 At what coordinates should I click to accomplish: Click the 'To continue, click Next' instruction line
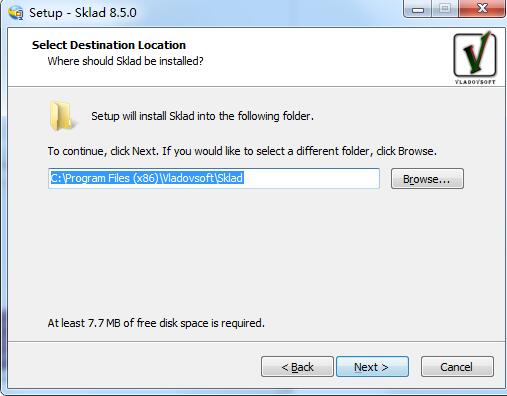pyautogui.click(x=242, y=151)
